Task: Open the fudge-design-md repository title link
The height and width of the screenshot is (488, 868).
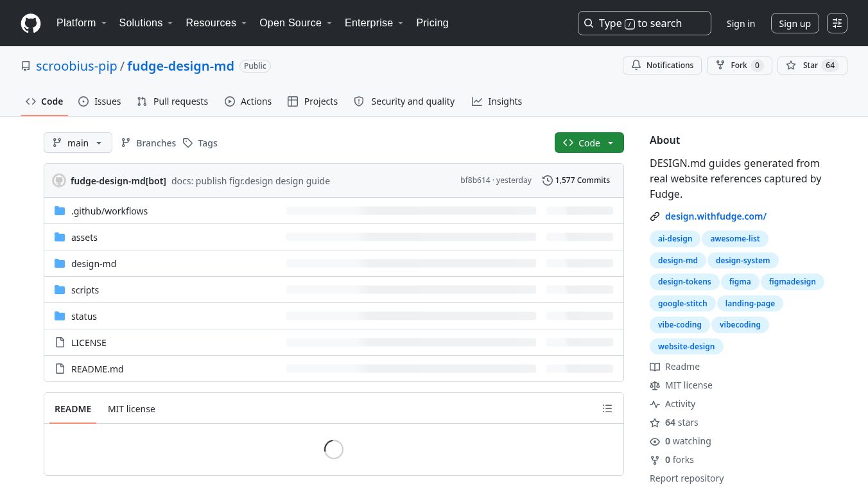Action: 181,66
